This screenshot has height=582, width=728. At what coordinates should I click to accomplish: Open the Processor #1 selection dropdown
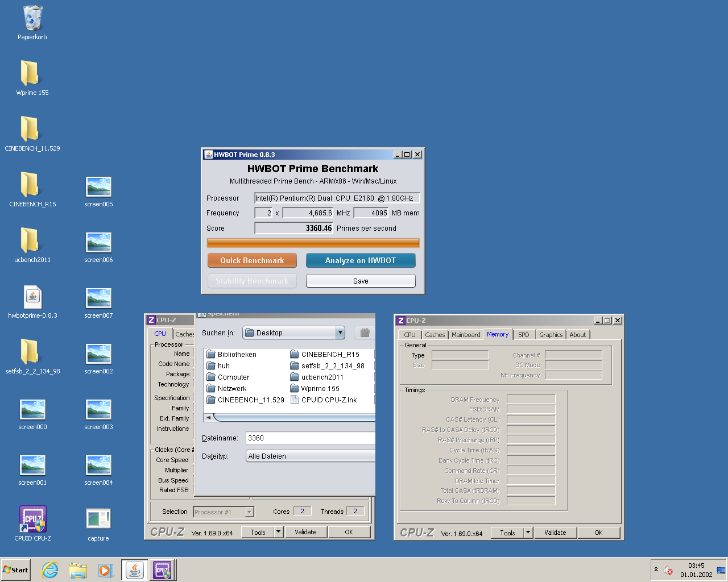tap(249, 512)
